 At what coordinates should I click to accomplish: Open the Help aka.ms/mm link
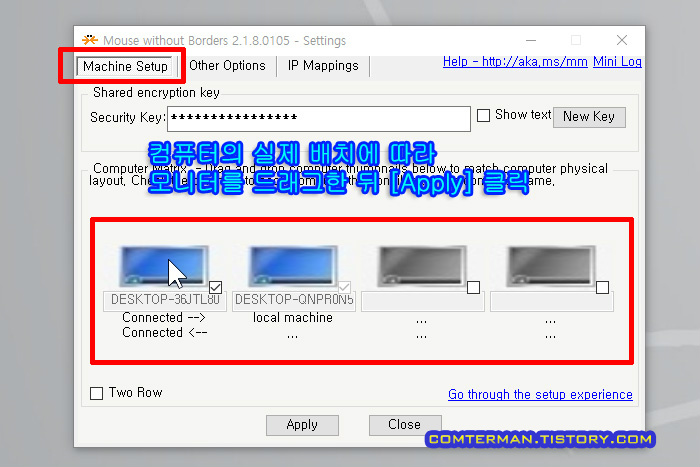515,62
